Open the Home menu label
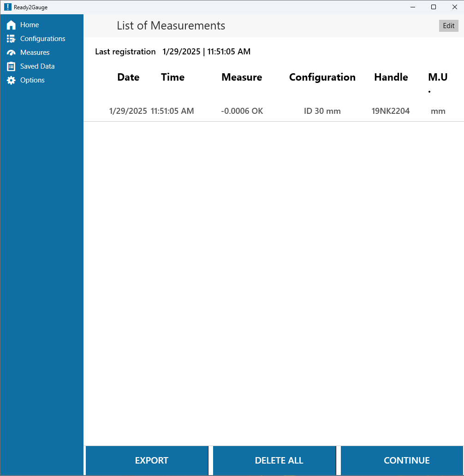This screenshot has width=464, height=476. pos(30,25)
